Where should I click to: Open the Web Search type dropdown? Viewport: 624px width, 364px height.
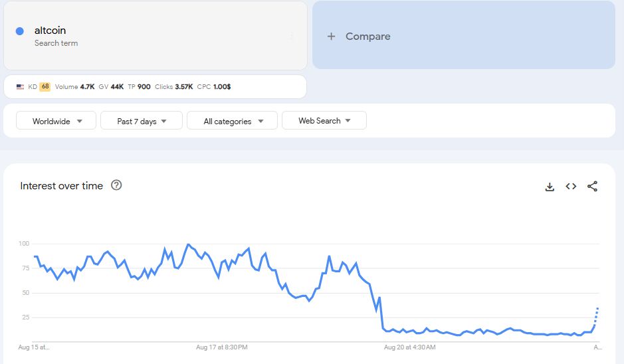(324, 121)
